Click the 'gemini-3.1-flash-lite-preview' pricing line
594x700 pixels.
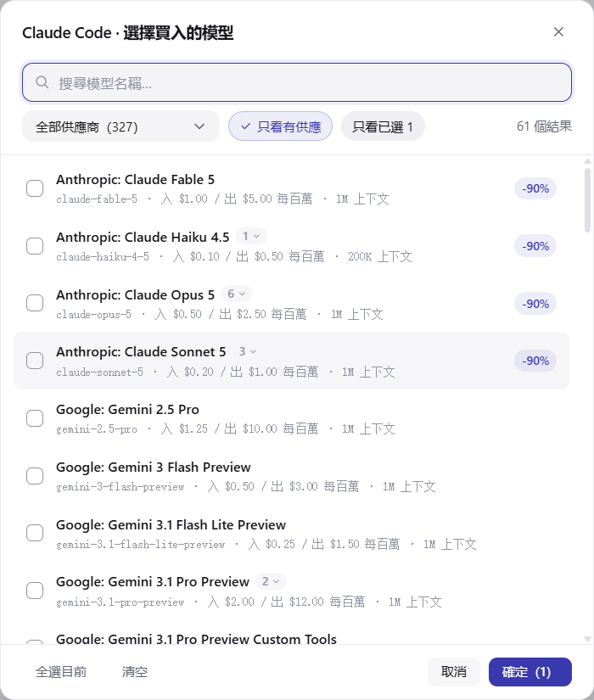[266, 544]
